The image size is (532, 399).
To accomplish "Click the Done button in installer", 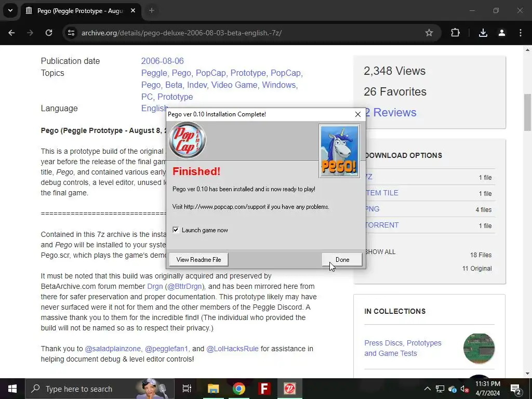I will 342,260.
